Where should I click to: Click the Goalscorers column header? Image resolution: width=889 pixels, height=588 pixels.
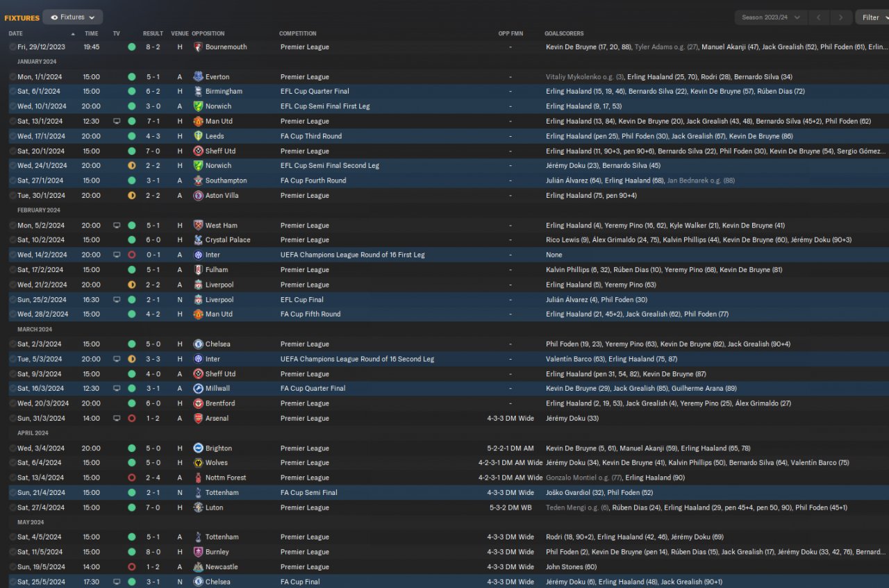(564, 33)
